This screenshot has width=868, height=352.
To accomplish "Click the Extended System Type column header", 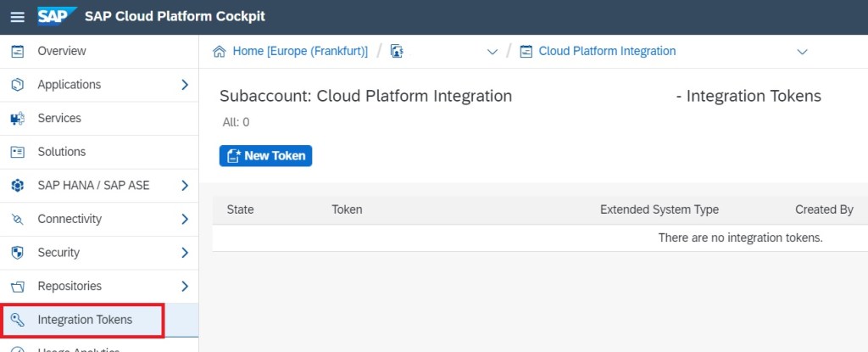I will [x=659, y=210].
